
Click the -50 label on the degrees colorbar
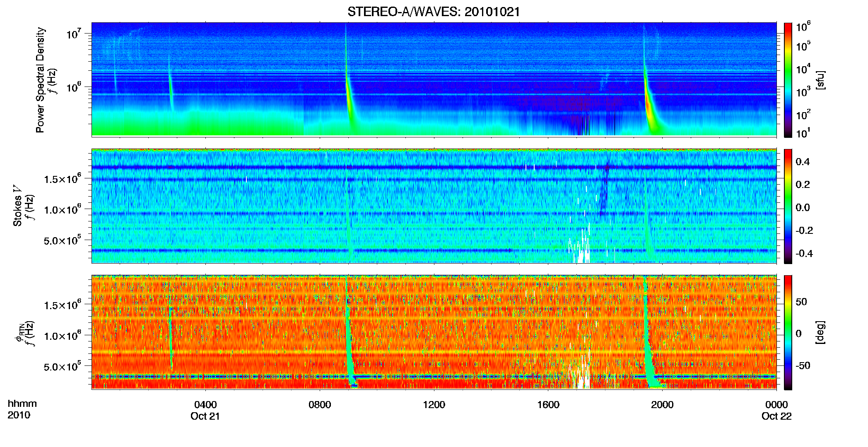click(803, 365)
